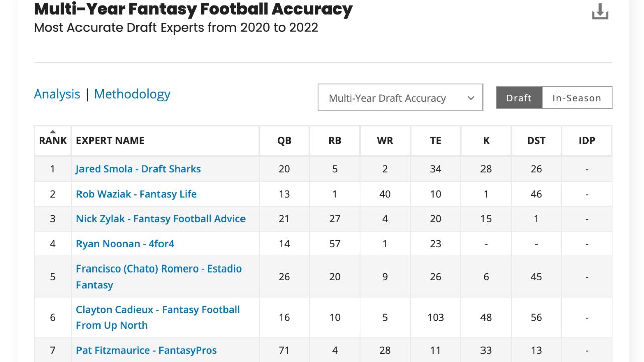Open the Analysis link
The height and width of the screenshot is (362, 644).
click(x=57, y=94)
